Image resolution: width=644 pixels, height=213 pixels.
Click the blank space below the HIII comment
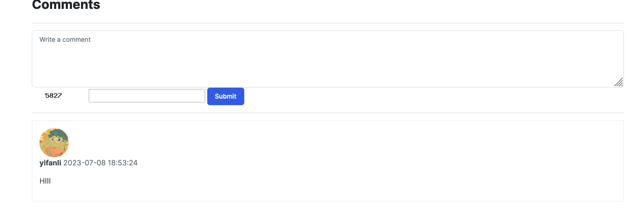(x=206, y=193)
